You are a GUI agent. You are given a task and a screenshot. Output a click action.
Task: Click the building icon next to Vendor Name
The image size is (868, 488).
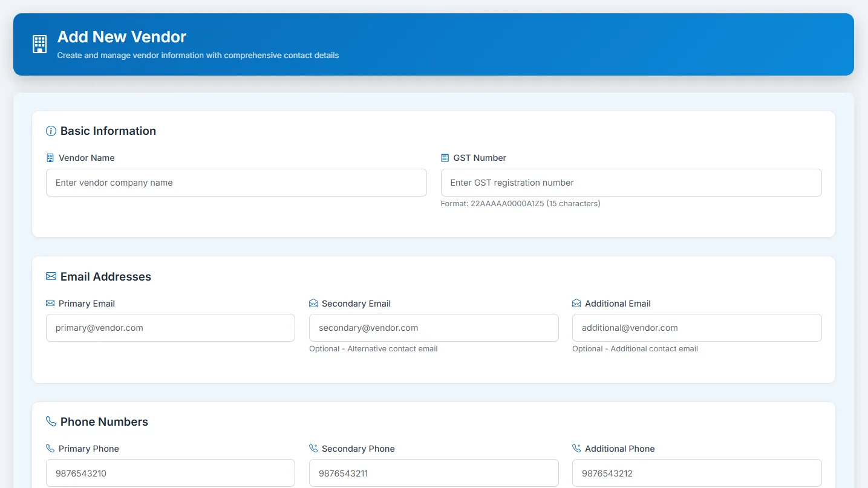[x=50, y=158]
